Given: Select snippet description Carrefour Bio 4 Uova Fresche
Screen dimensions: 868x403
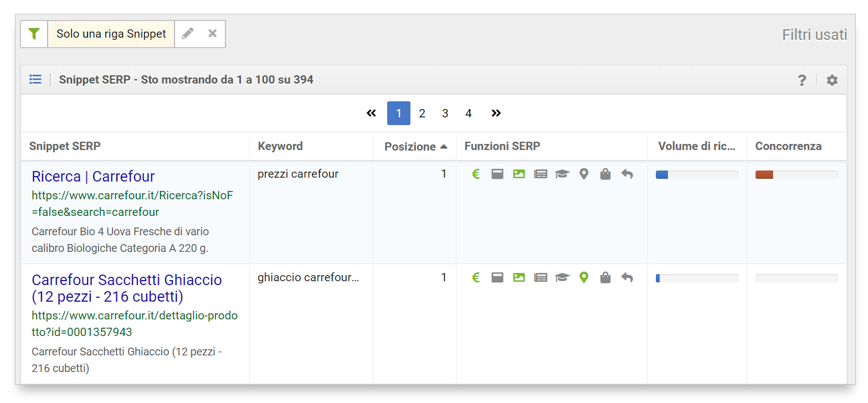Looking at the screenshot, I should click(x=120, y=240).
